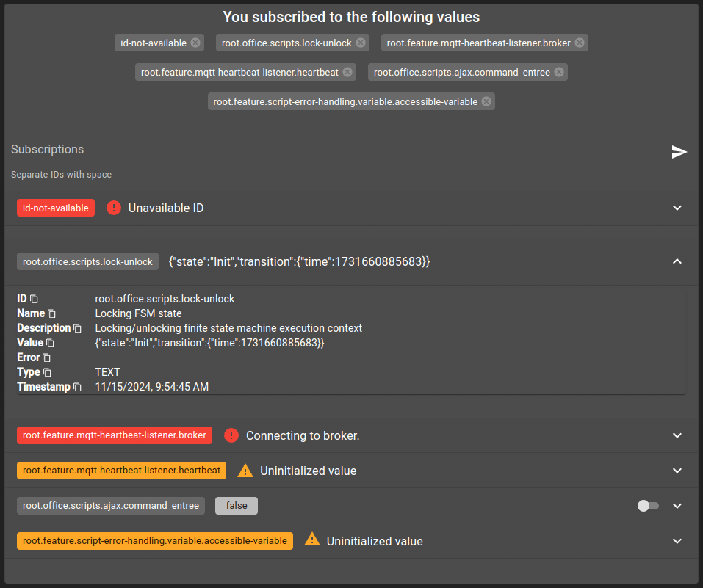Remove the mqtt-heartbeat-listener.heartbeat chip
703x588 pixels.
click(347, 72)
